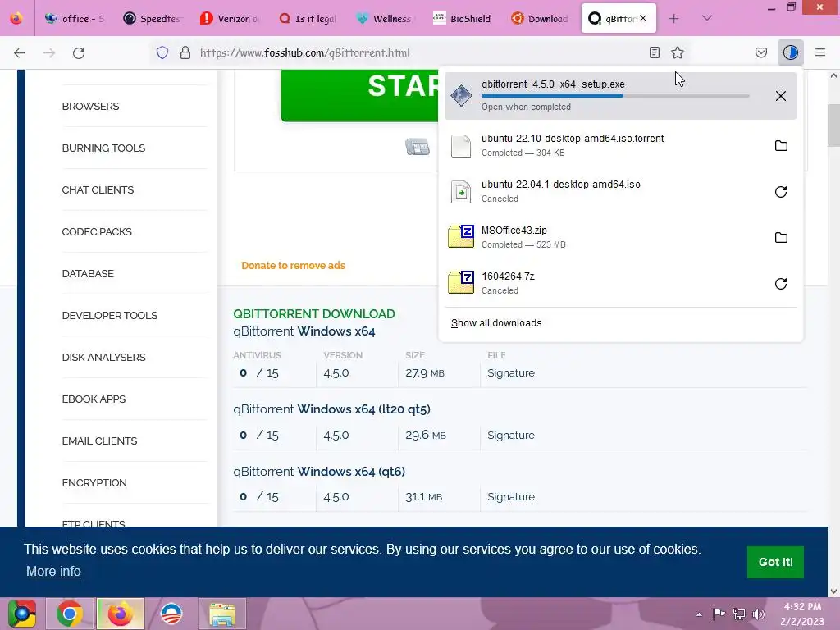
Task: Click the volume speaker tray icon
Action: [x=759, y=614]
